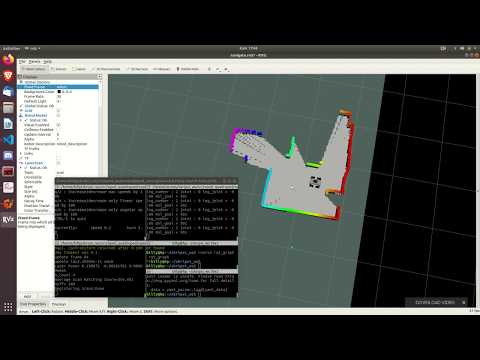Open the Background Color swatch
The height and width of the screenshot is (360, 480).
[x=59, y=91]
